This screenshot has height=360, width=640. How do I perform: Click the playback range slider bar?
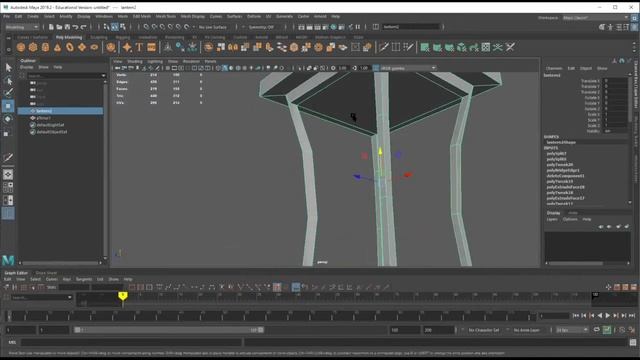click(169, 330)
